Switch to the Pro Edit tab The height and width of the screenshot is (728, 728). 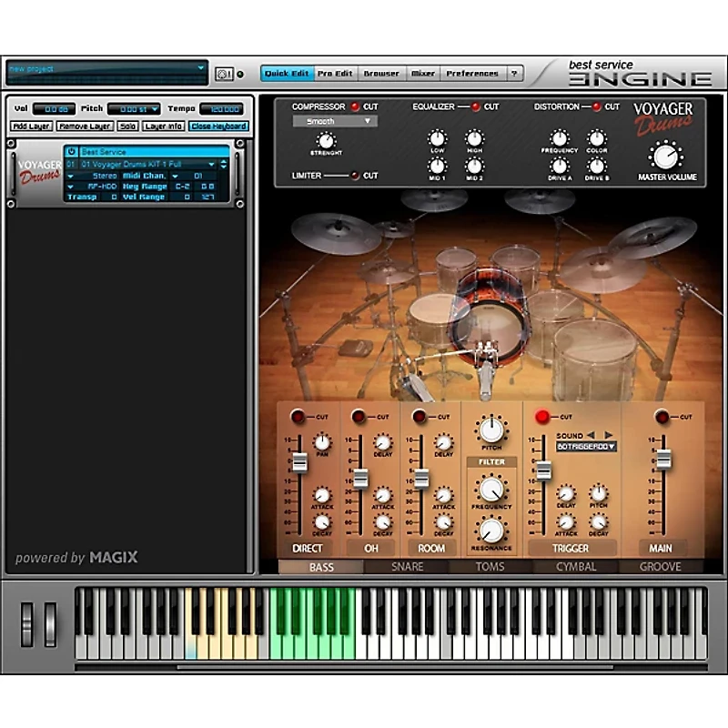(x=337, y=74)
